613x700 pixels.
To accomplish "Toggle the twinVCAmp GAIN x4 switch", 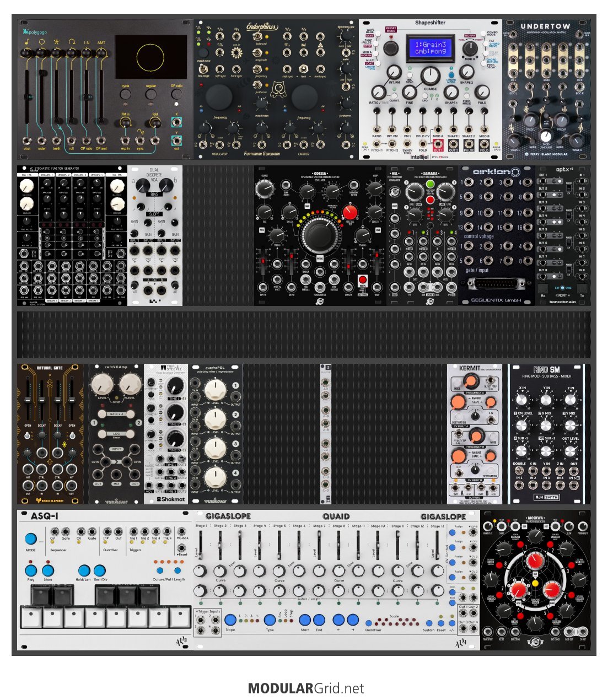I will coord(116,414).
